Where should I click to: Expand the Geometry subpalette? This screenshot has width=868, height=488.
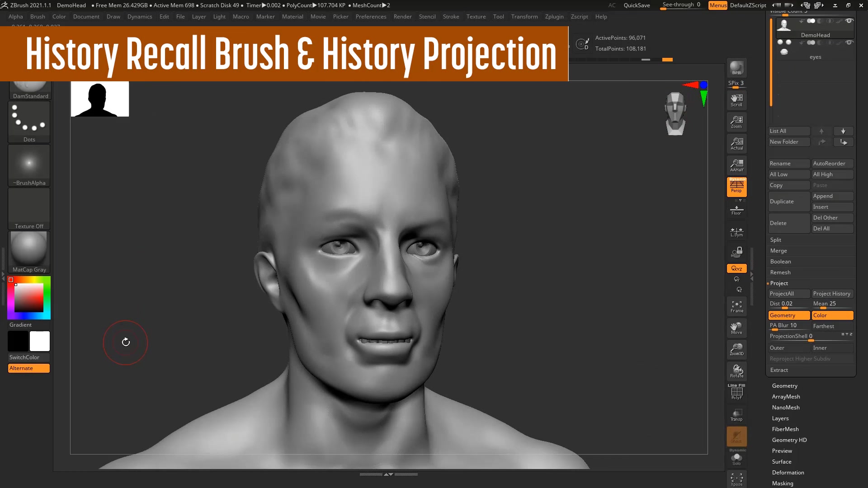coord(784,386)
